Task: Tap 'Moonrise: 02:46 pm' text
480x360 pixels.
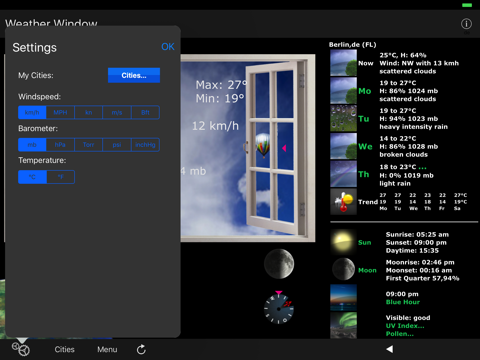Action: click(420, 262)
